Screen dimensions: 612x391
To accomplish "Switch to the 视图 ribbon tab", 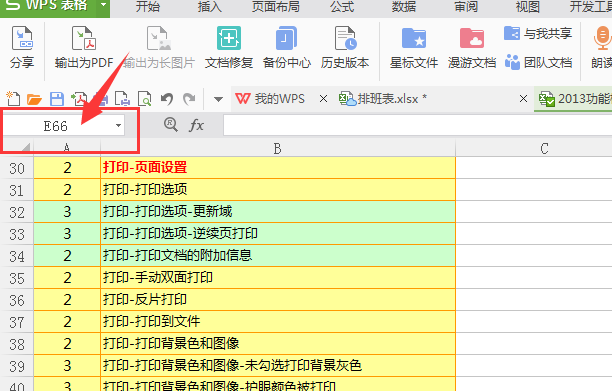I will tap(528, 7).
